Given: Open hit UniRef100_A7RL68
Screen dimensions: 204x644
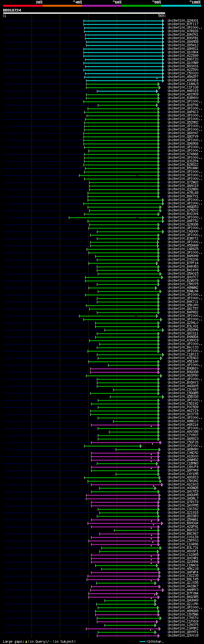Looking at the screenshot, I should [x=183, y=193].
